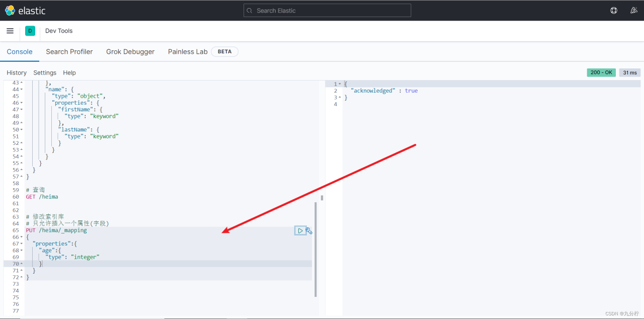The height and width of the screenshot is (319, 644).
Task: Click the GET /heima request line
Action: pos(42,197)
